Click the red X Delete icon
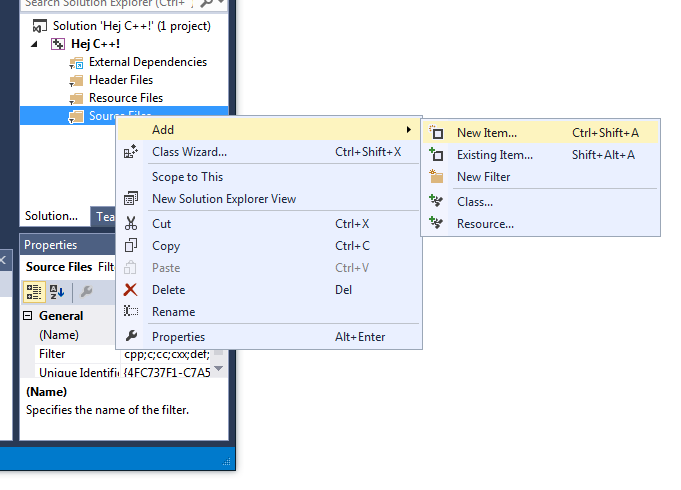681x490 pixels. click(130, 289)
